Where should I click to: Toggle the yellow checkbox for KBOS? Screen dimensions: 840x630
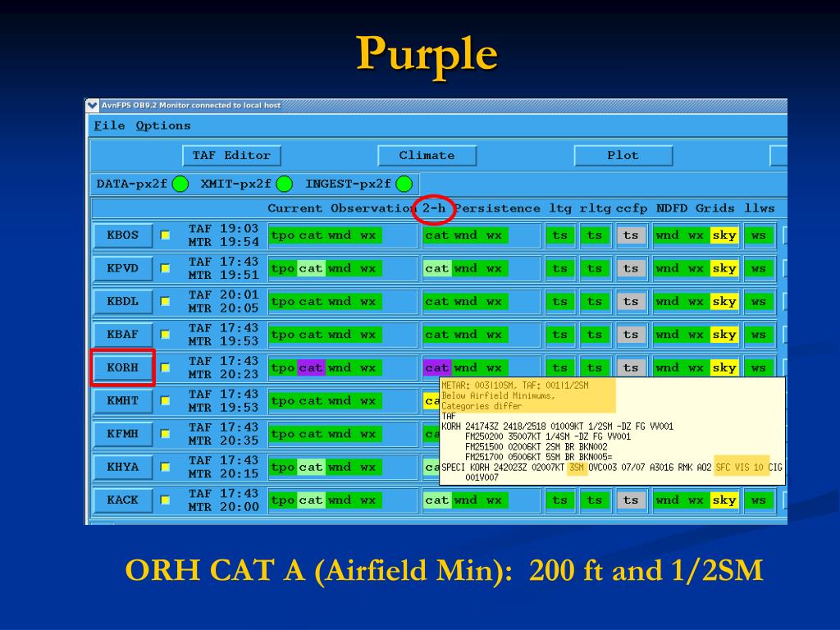166,235
